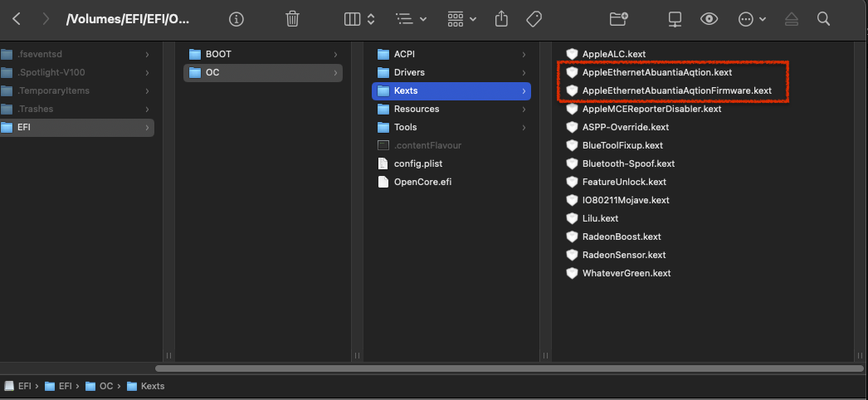Click the window title path text
This screenshot has height=400, width=868.
tap(127, 19)
